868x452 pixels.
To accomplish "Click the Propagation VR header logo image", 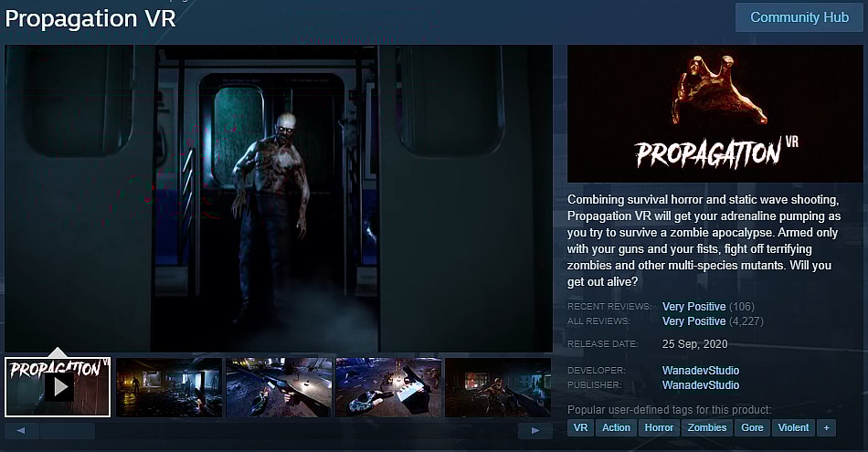I will pyautogui.click(x=715, y=113).
